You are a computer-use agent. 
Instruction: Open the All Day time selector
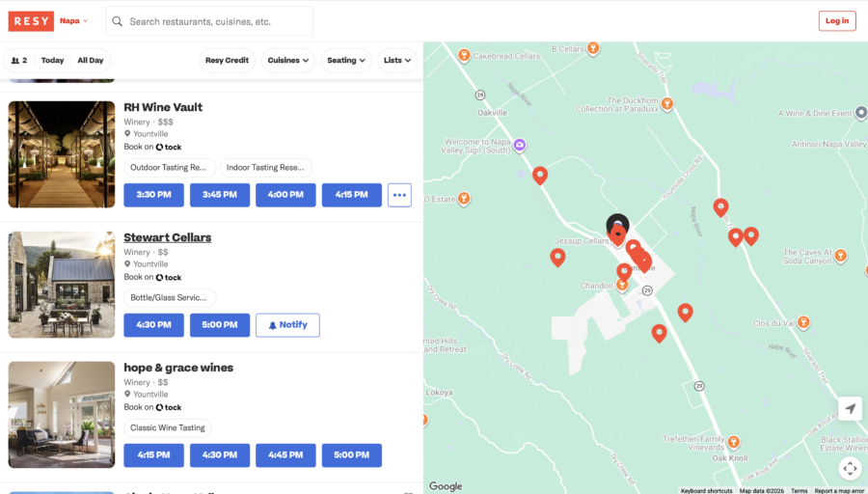[x=91, y=61]
